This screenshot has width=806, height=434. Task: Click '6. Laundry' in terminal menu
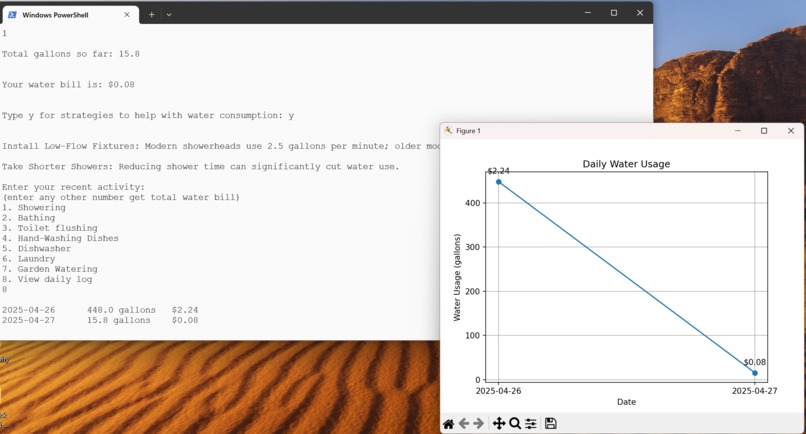click(28, 259)
